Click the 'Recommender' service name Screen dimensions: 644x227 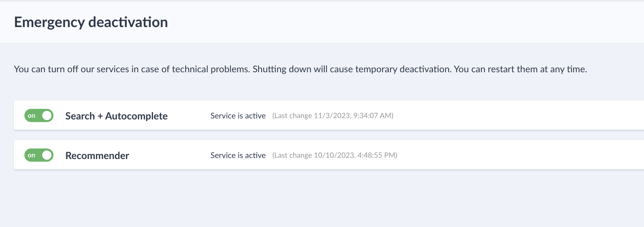pyautogui.click(x=97, y=155)
